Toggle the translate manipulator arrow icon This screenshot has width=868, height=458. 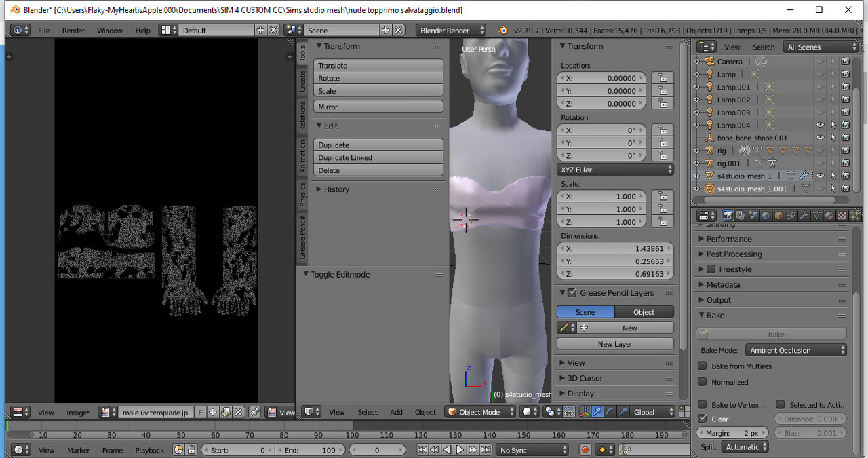coord(597,412)
